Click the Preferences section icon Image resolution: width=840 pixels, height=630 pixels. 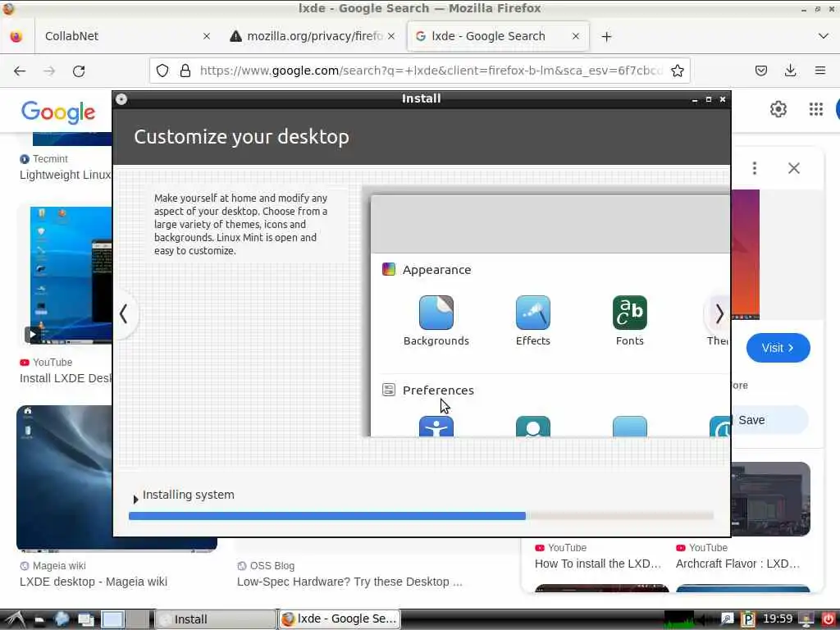point(388,390)
